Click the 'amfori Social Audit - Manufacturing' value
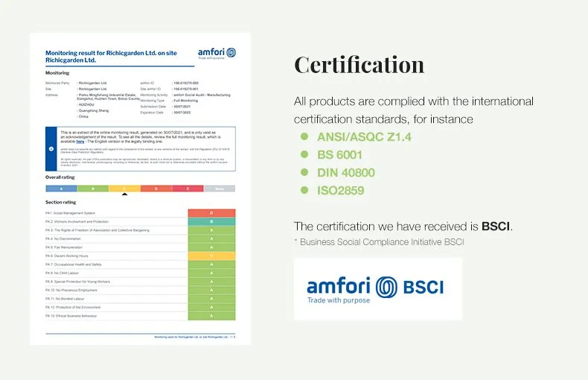588x380 pixels. click(x=202, y=95)
